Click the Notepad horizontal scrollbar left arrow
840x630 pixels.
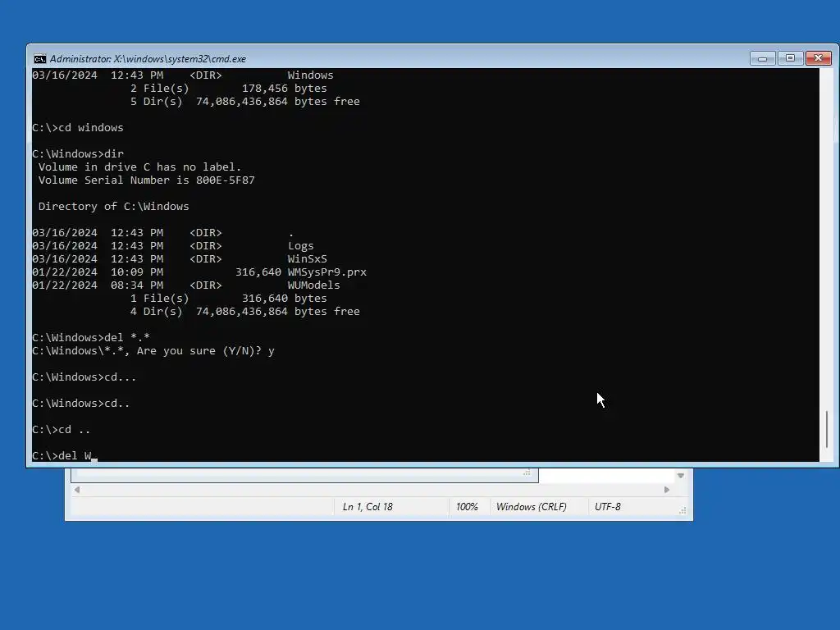tap(77, 490)
